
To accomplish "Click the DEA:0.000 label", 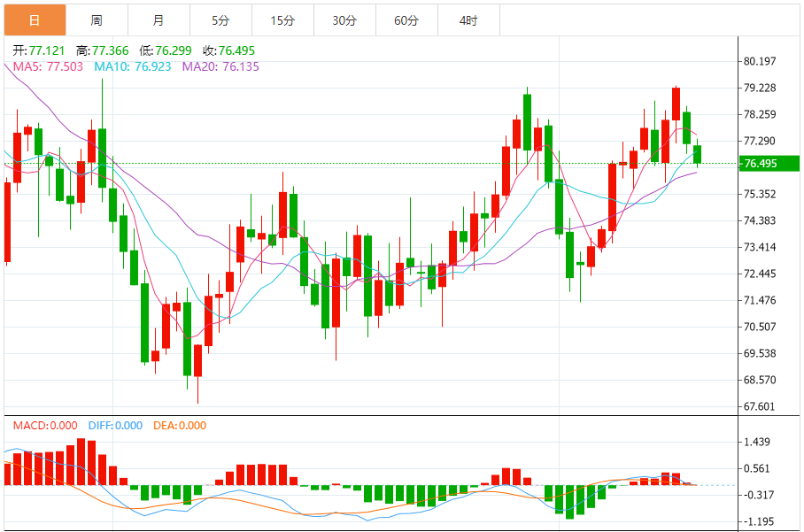I will point(180,426).
